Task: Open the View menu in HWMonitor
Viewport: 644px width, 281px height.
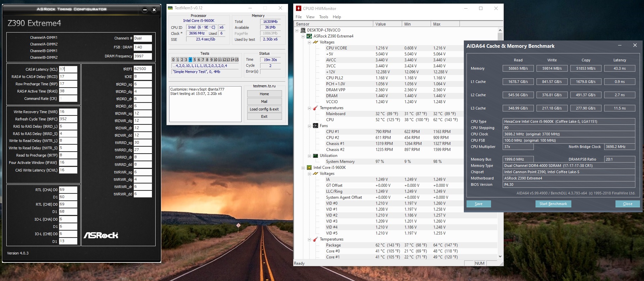Action: tap(310, 17)
